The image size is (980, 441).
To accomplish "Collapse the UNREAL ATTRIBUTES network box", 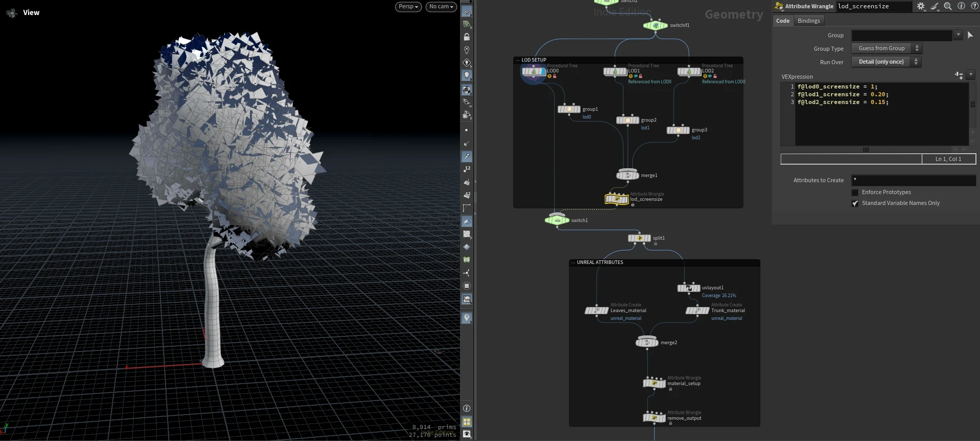I will coord(573,262).
